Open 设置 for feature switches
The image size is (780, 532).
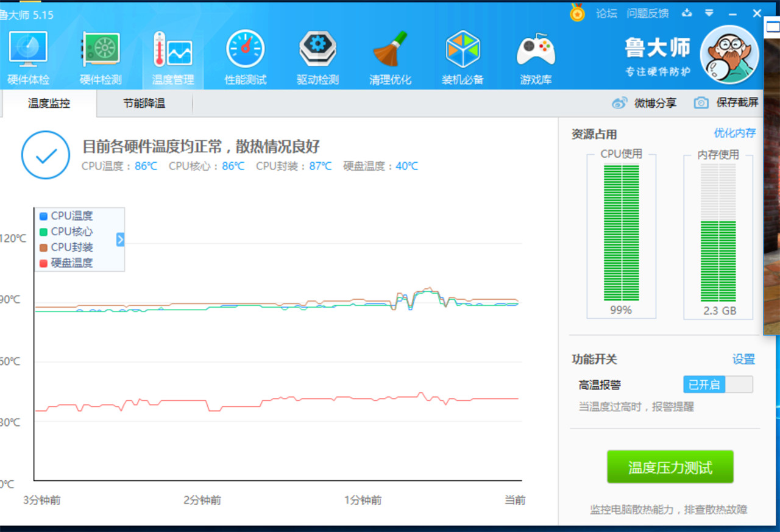pyautogui.click(x=743, y=359)
